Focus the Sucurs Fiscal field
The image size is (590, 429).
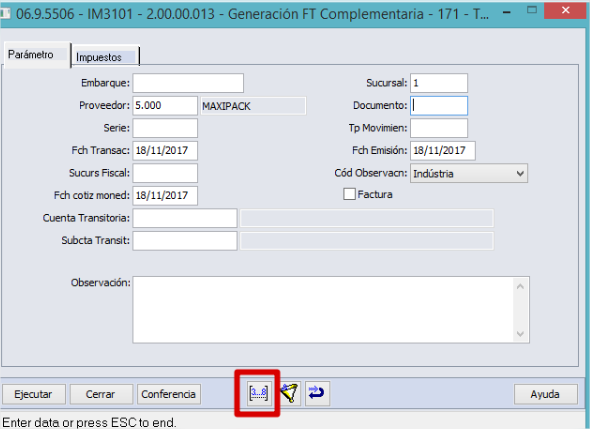(x=165, y=173)
